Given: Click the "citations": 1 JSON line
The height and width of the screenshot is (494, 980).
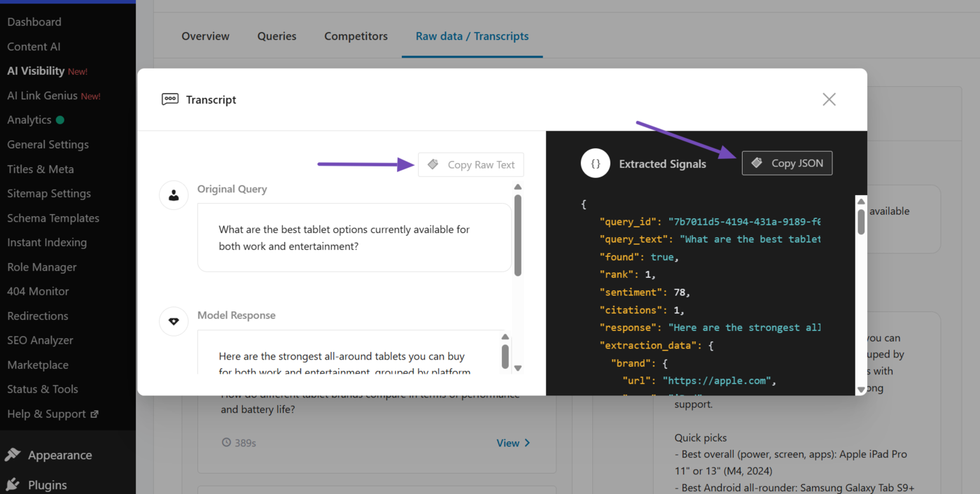Looking at the screenshot, I should coord(642,310).
